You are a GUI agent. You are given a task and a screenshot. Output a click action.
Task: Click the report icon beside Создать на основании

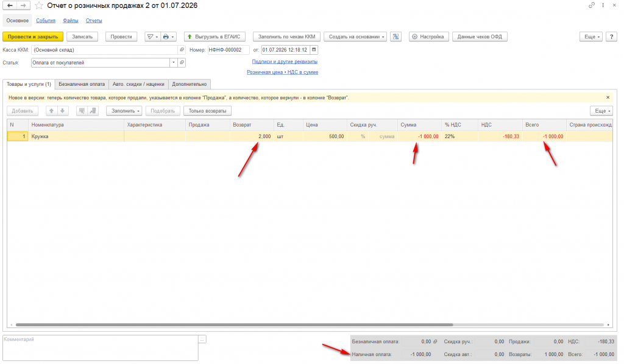pos(395,37)
